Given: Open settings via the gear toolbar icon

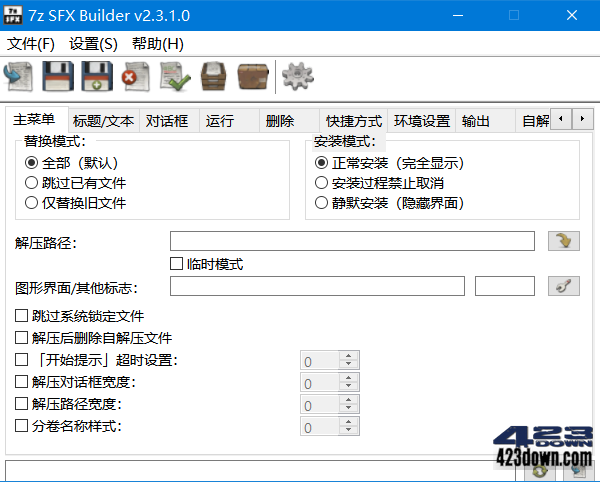Looking at the screenshot, I should [x=297, y=76].
